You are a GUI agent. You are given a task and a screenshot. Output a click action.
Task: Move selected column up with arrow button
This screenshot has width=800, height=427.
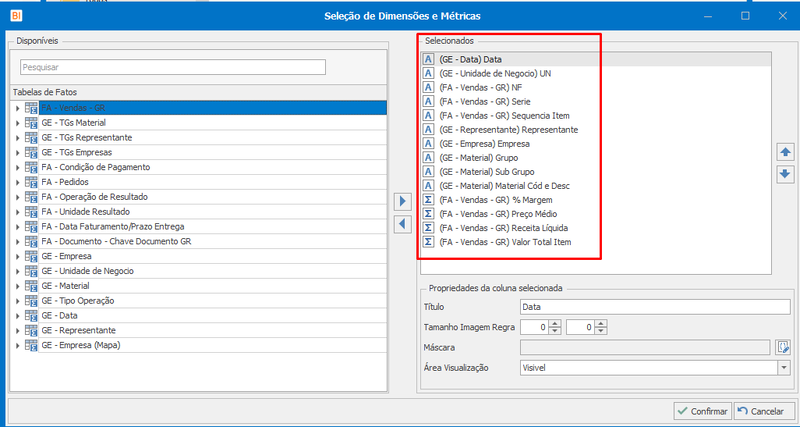pos(785,152)
